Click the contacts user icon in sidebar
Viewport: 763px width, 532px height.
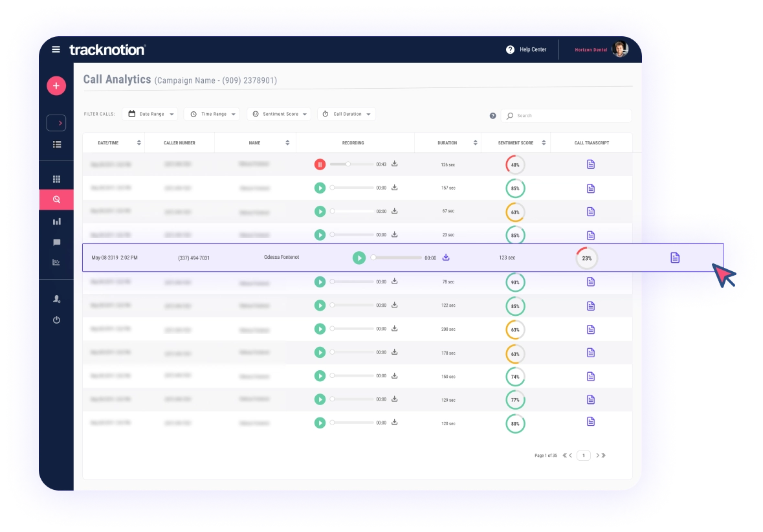[x=56, y=298]
